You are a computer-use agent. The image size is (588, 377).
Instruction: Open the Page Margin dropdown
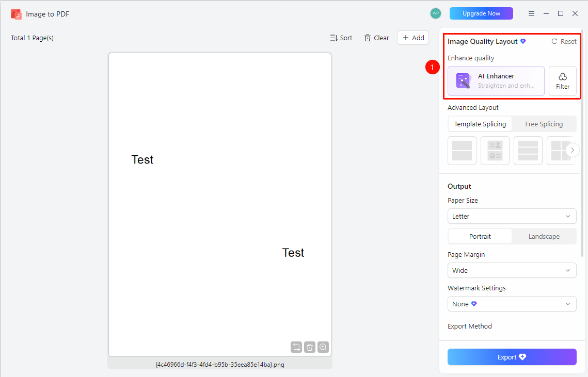click(512, 270)
